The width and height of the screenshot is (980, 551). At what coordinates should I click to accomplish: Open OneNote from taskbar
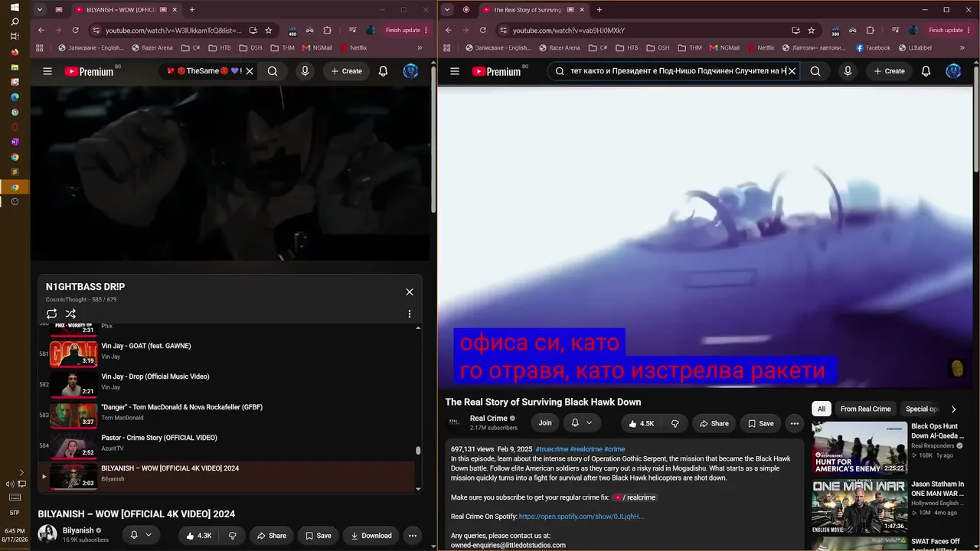[15, 142]
